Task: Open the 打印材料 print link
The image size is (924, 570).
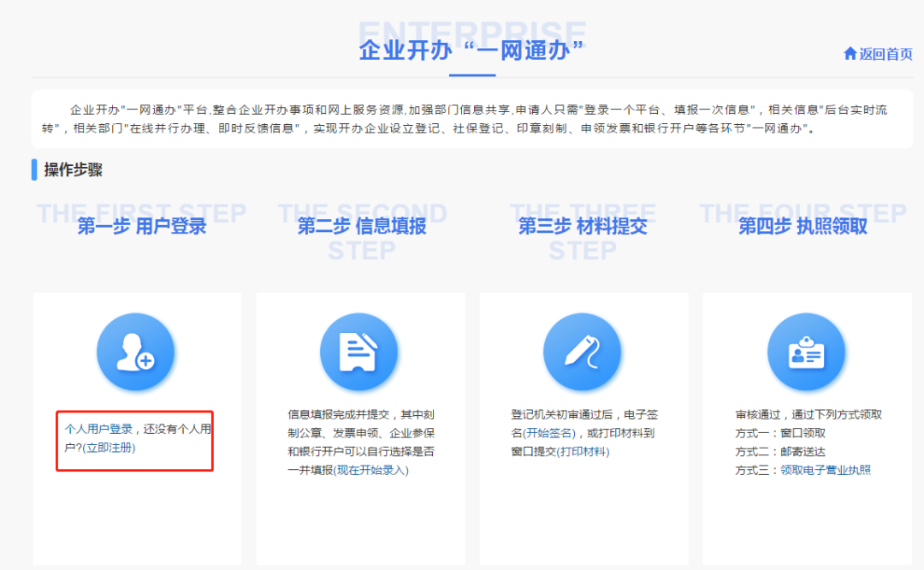Action: click(583, 451)
